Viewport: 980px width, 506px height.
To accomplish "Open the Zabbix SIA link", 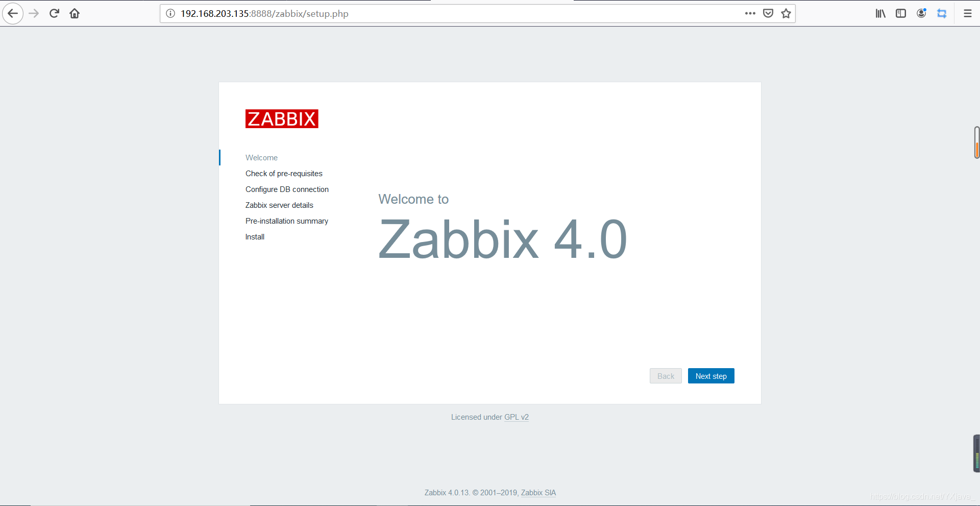I will (538, 493).
